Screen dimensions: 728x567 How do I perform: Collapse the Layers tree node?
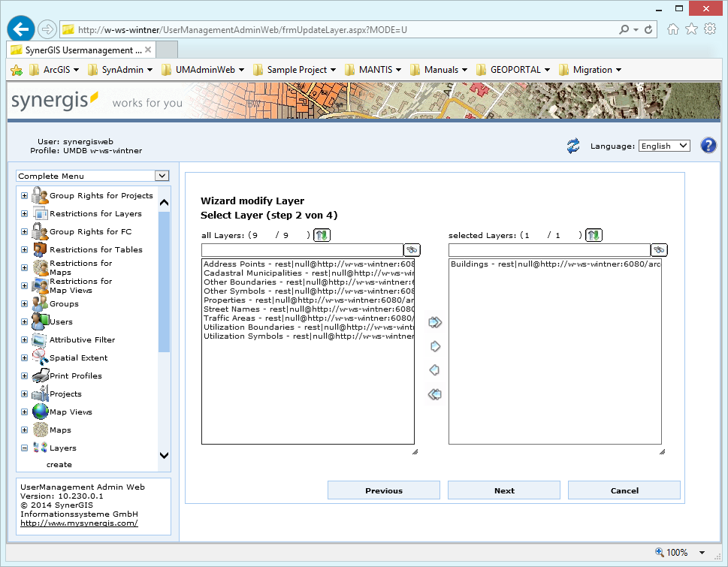[x=25, y=448]
